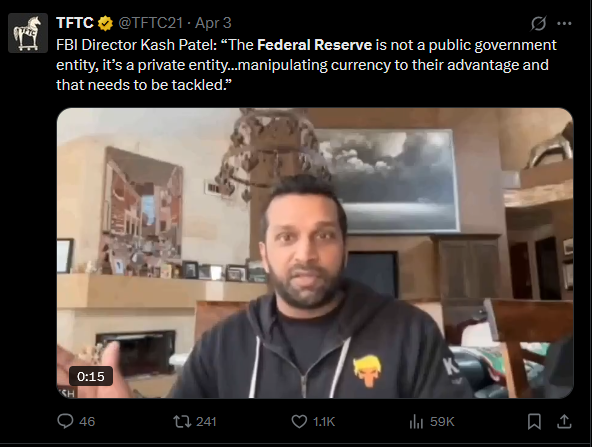Like the post with the heart icon

point(299,421)
